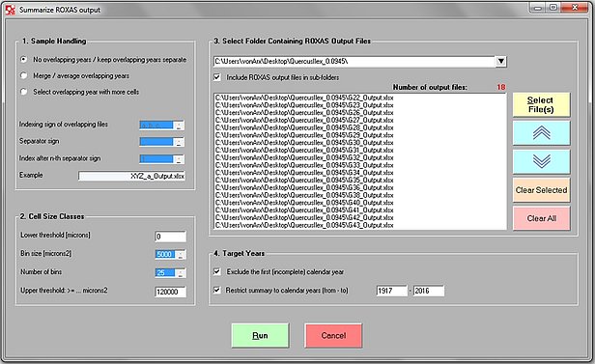Click the Clear All button
595x364 pixels.
[x=541, y=218]
